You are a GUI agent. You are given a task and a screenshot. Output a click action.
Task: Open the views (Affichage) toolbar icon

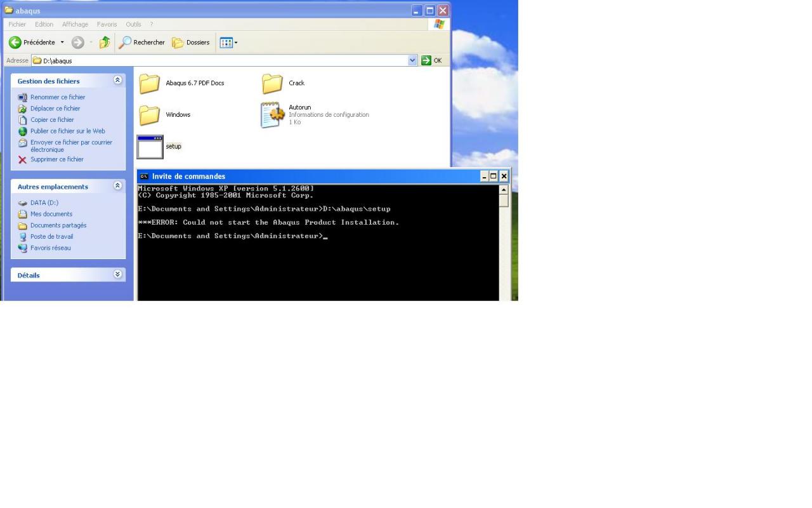point(226,43)
